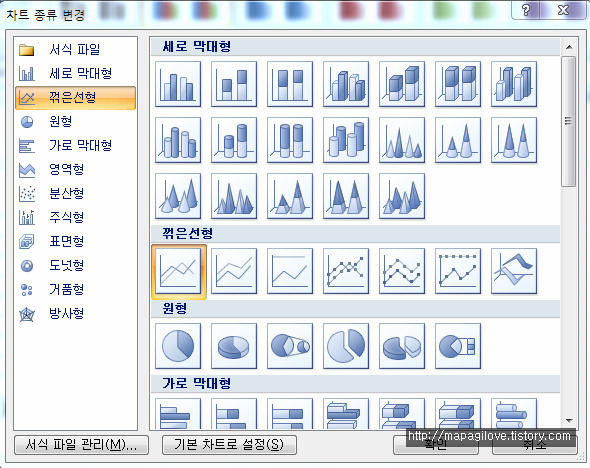Pick the 3-D column chart
This screenshot has width=590, height=468.
point(514,84)
